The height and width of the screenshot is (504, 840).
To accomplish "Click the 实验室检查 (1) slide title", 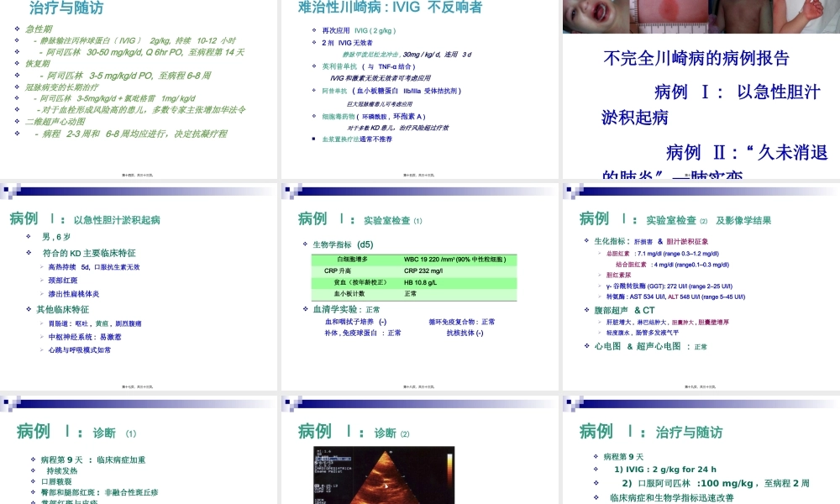I will coord(361,219).
